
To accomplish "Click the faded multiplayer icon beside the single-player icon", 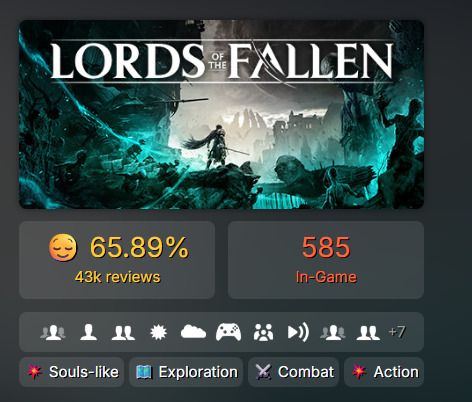I will [x=53, y=332].
